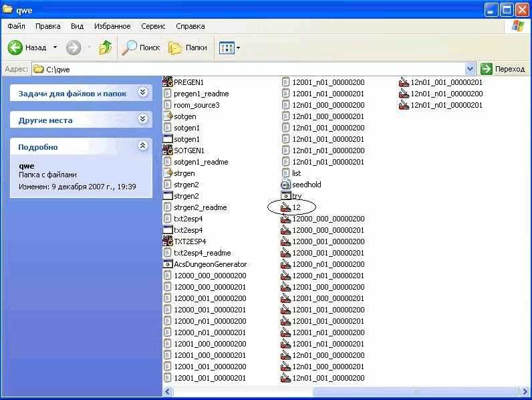
Task: Click the Views grid icon
Action: click(x=227, y=48)
